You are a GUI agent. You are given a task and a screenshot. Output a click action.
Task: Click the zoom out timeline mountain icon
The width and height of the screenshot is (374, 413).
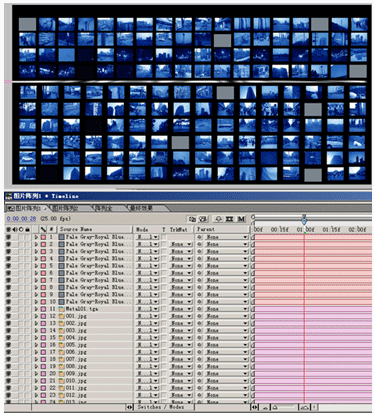pos(265,407)
